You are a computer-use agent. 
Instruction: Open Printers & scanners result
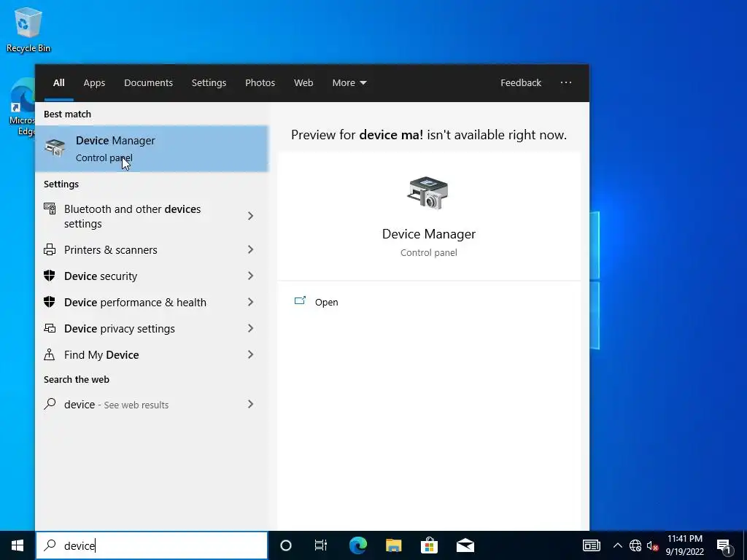pos(152,249)
